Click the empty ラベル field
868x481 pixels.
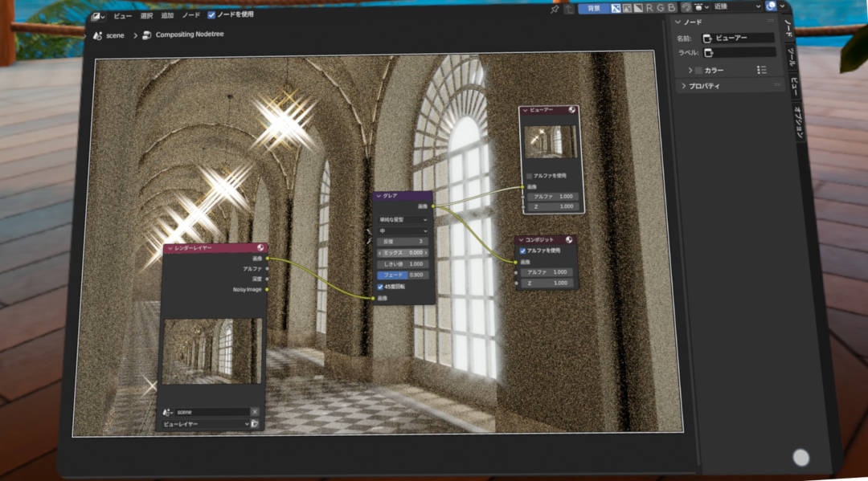point(739,52)
